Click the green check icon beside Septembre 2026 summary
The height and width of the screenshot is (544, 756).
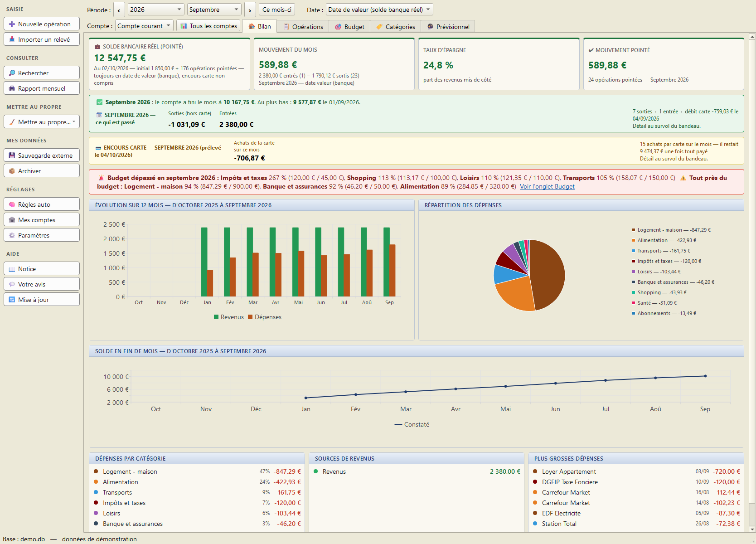100,102
